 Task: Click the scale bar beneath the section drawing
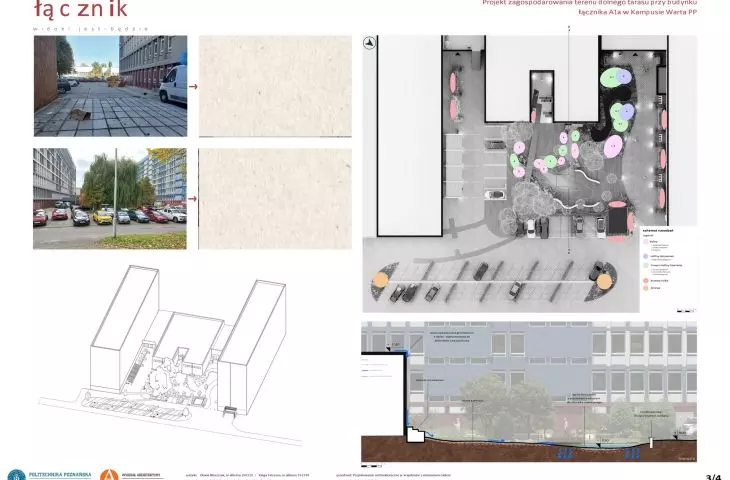click(372, 465)
